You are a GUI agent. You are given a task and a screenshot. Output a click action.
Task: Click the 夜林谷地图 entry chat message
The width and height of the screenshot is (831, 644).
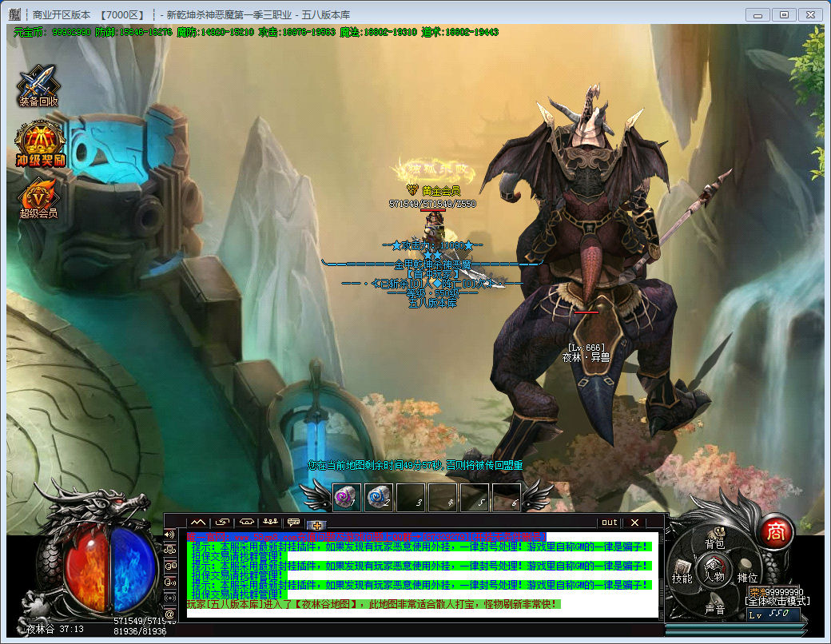[x=374, y=604]
